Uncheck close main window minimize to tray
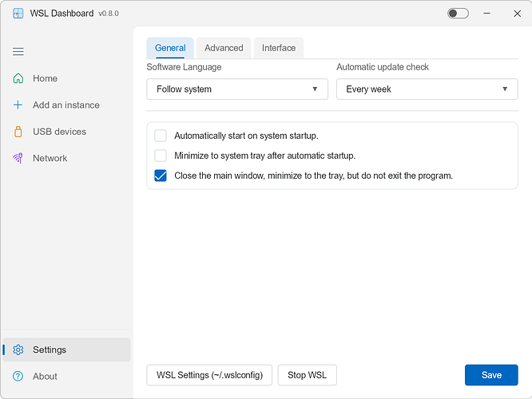 click(x=161, y=176)
